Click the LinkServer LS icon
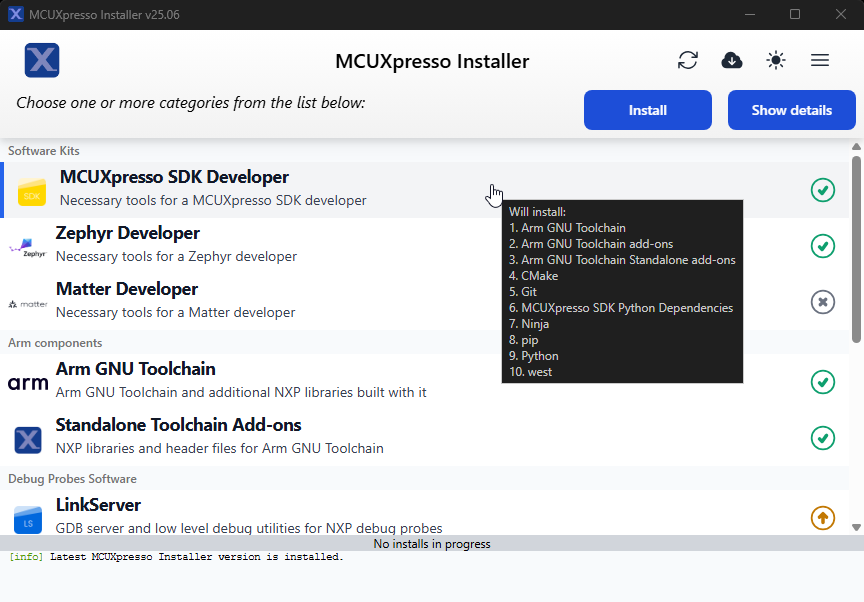Image resolution: width=864 pixels, height=602 pixels. 28,520
